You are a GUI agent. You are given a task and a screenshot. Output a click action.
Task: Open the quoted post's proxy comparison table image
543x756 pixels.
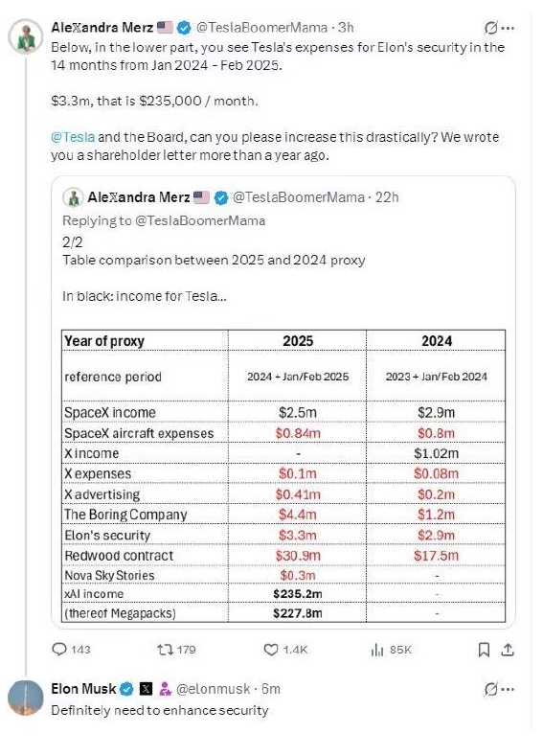(283, 476)
